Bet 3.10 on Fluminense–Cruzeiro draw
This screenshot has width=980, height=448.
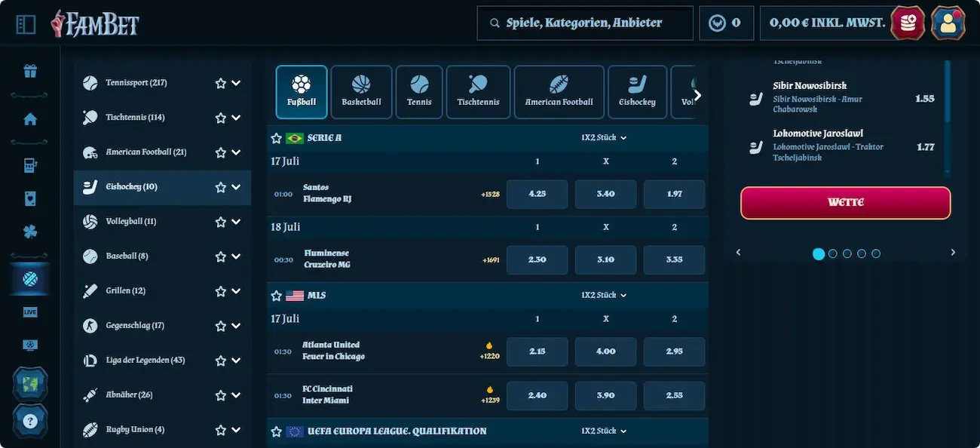coord(605,259)
